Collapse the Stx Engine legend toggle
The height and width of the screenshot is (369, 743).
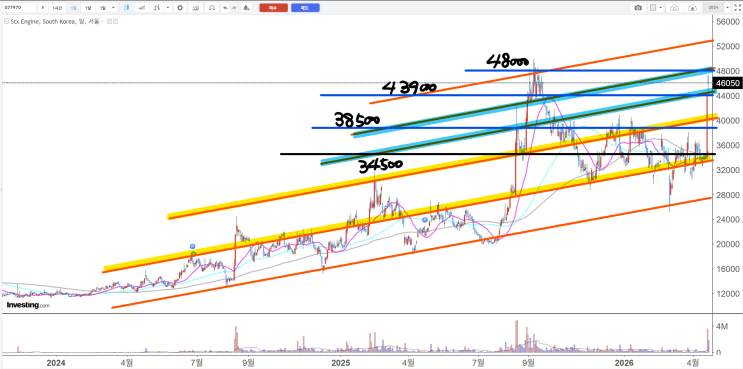pos(6,21)
